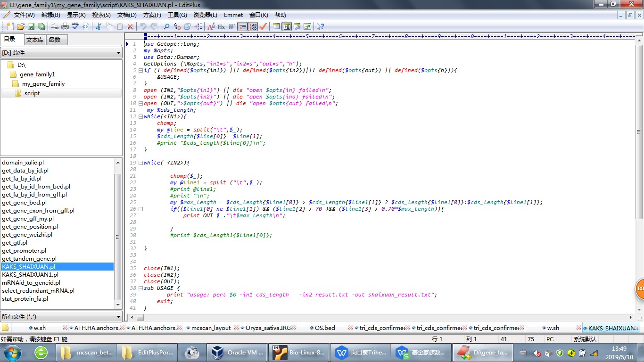Screen dimensions: 644x362
Task: Click the 系统默认 encoding status bar entry
Action: tap(585, 339)
